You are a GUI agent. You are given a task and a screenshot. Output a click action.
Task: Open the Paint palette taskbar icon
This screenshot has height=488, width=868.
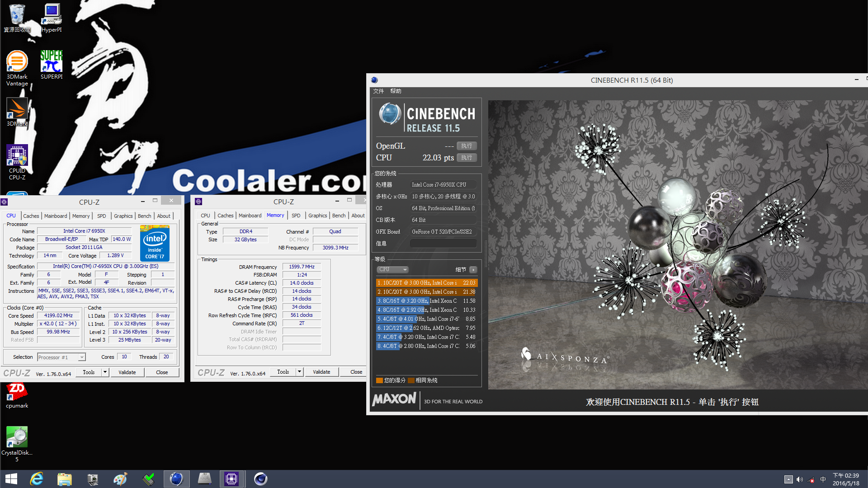(x=120, y=479)
